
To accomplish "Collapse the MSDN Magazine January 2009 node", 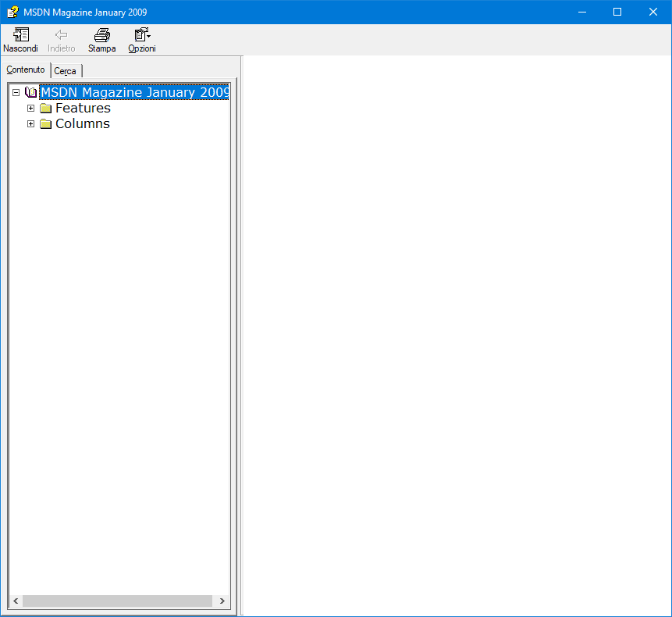I will click(16, 91).
